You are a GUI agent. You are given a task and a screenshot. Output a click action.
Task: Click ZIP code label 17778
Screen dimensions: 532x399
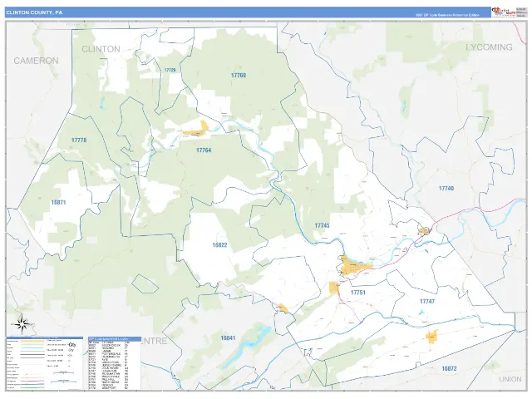pos(79,140)
